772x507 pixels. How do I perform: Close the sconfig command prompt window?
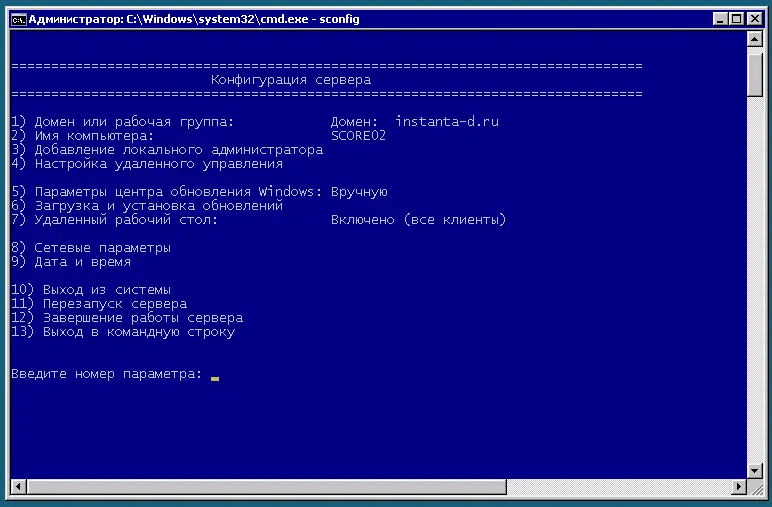point(755,18)
